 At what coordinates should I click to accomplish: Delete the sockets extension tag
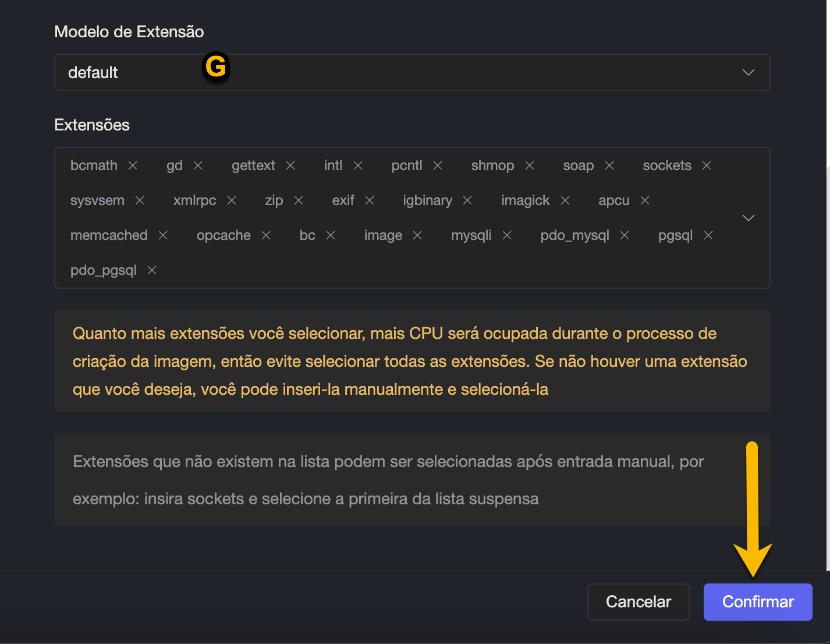(707, 165)
